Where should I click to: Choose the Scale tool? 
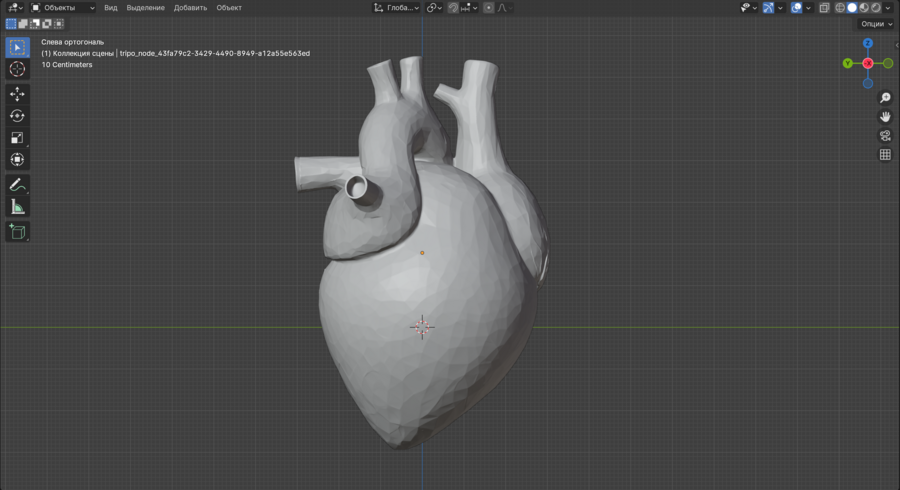click(17, 138)
